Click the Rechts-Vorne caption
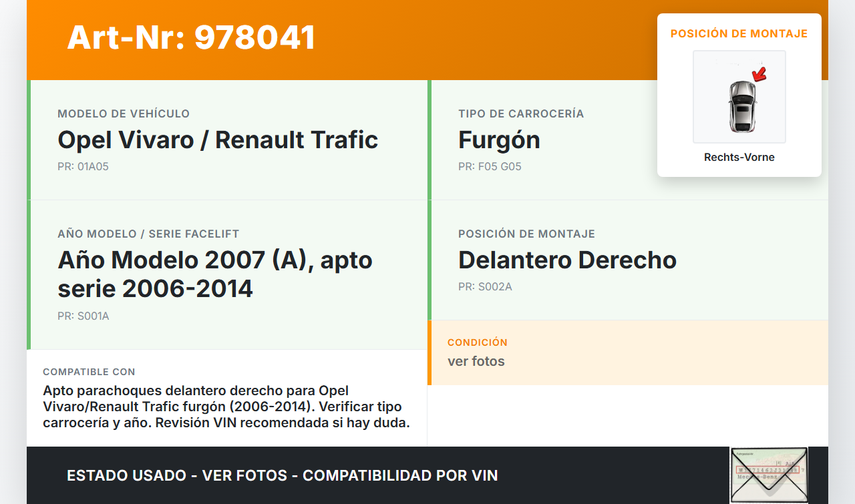 click(x=739, y=158)
